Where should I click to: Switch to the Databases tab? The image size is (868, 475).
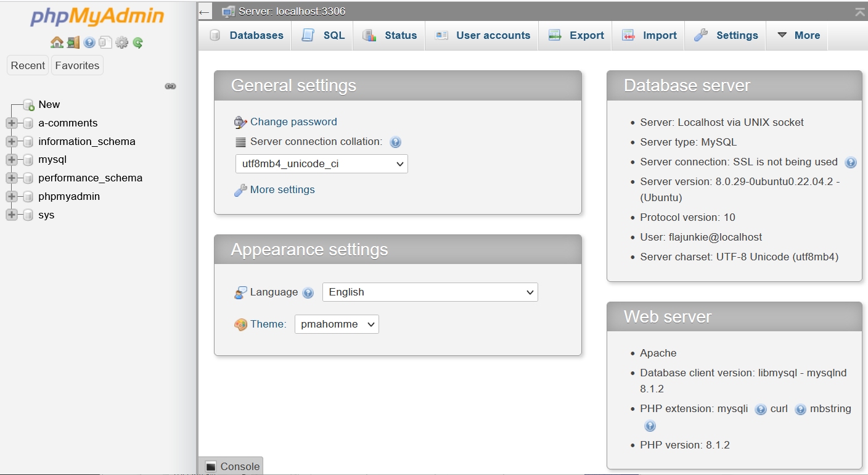pyautogui.click(x=246, y=35)
